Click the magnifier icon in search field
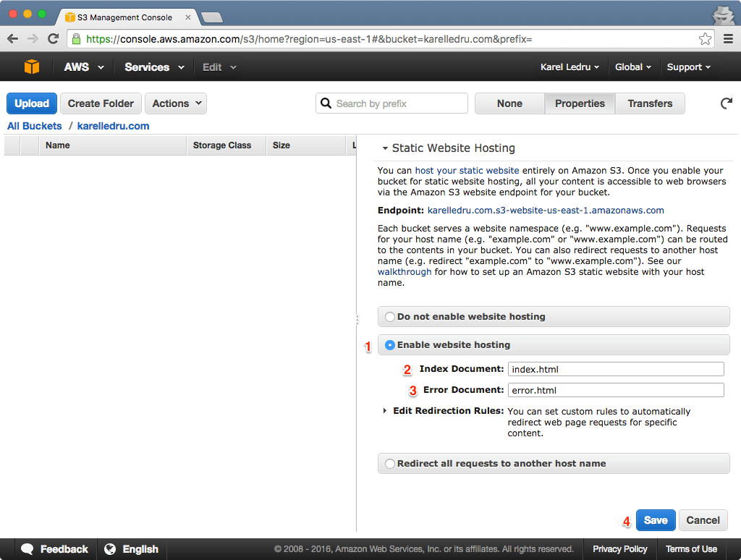 tap(326, 103)
